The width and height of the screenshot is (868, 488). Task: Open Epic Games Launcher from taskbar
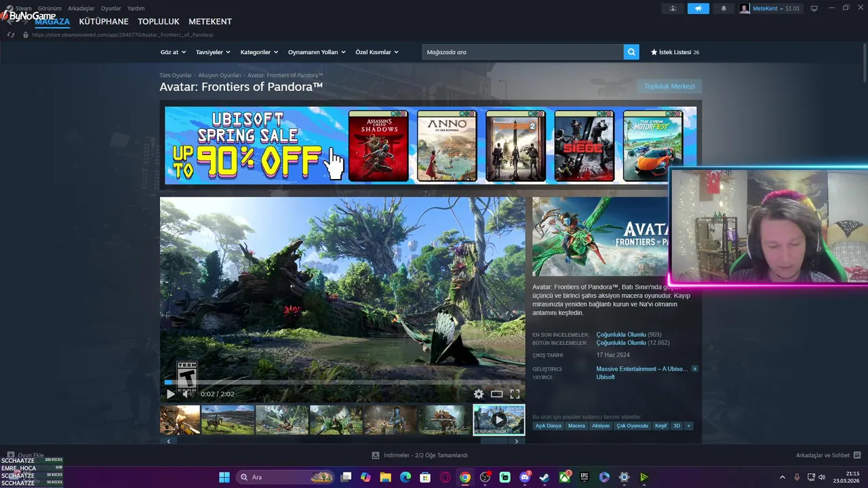pos(585,477)
